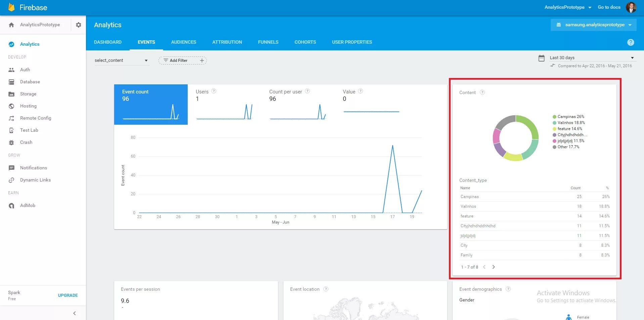This screenshot has width=644, height=320.
Task: Click the Family row in Content_type table
Action: click(x=535, y=255)
